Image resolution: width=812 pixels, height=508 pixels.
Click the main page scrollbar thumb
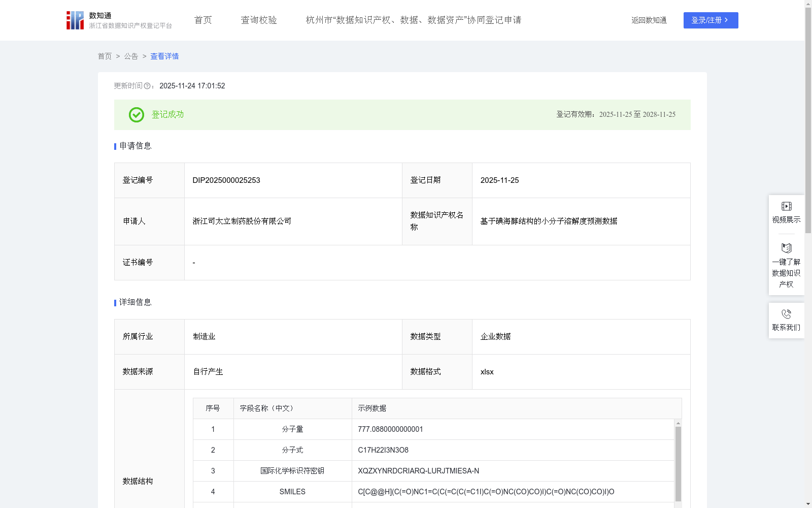tap(808, 120)
